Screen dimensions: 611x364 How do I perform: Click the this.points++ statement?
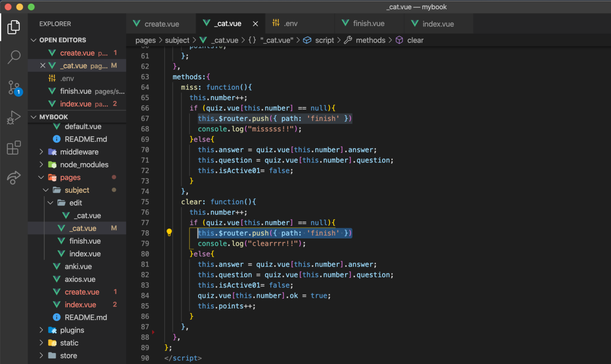coord(227,306)
